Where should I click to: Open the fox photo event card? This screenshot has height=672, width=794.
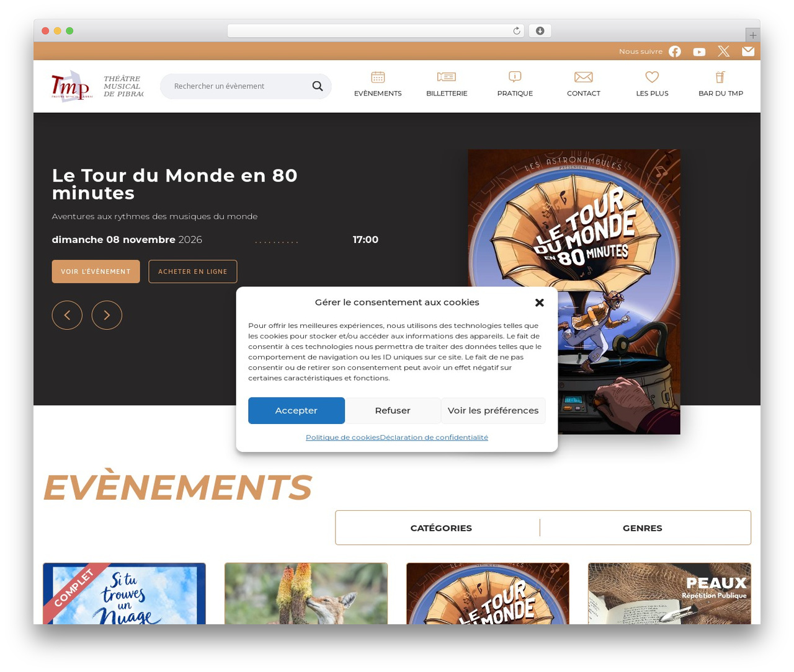click(x=306, y=593)
